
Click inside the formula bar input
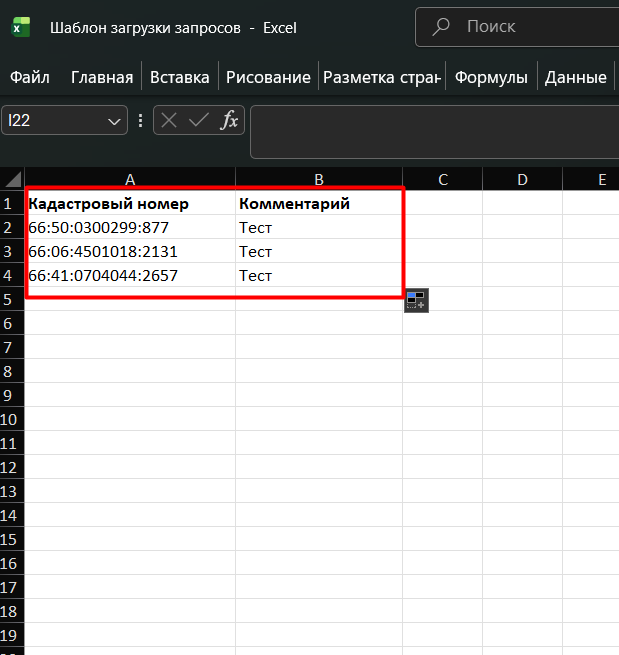(434, 132)
